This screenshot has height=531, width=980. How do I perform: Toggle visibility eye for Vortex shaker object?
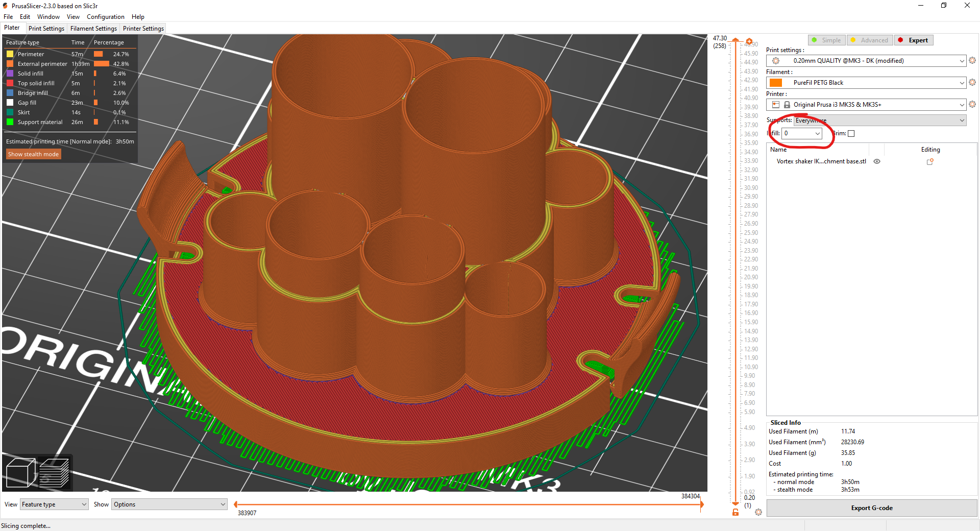(877, 161)
